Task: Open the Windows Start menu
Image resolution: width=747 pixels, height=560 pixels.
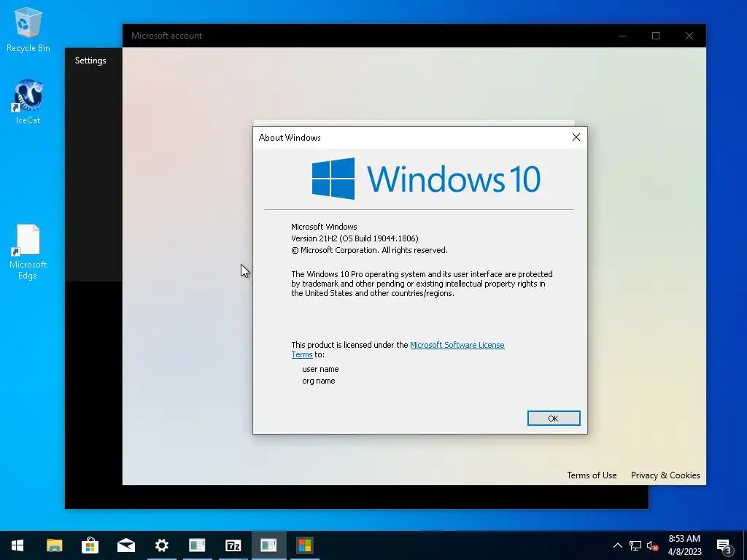Action: point(18,545)
